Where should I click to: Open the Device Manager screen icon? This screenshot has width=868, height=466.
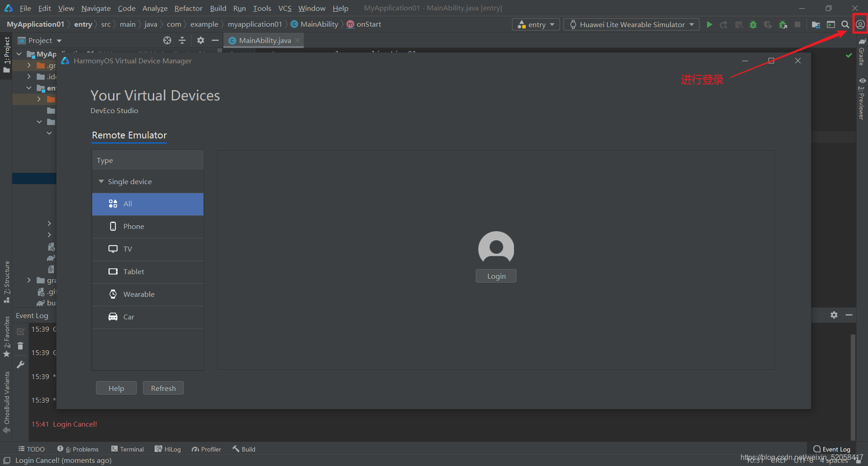tap(831, 24)
